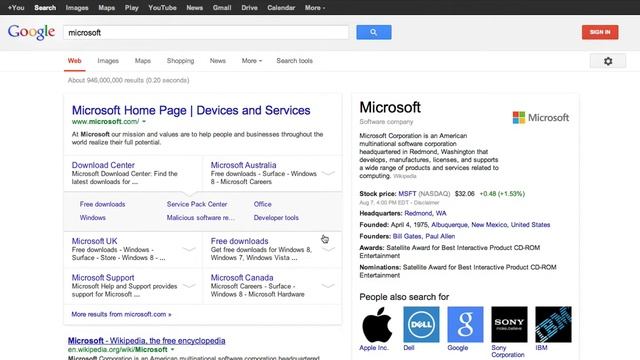The image size is (640, 360).
Task: Open Malicious software re... link
Action: pyautogui.click(x=200, y=218)
